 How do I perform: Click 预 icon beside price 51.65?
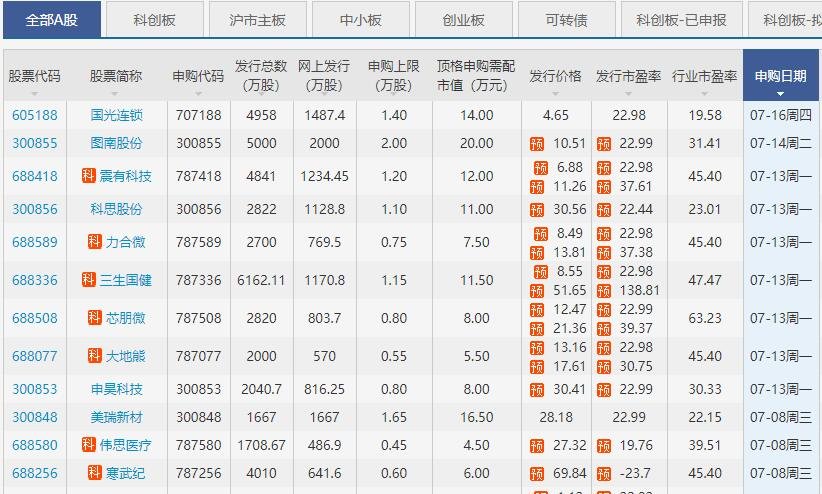click(537, 291)
